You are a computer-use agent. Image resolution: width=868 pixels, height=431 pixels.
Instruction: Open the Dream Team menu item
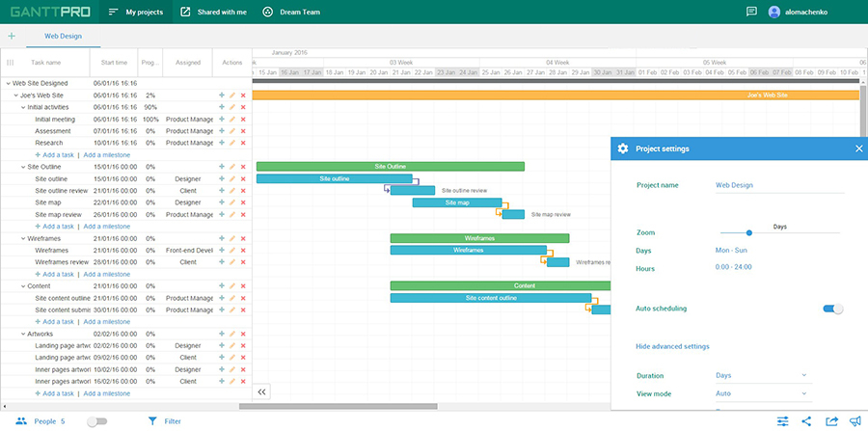coord(291,12)
